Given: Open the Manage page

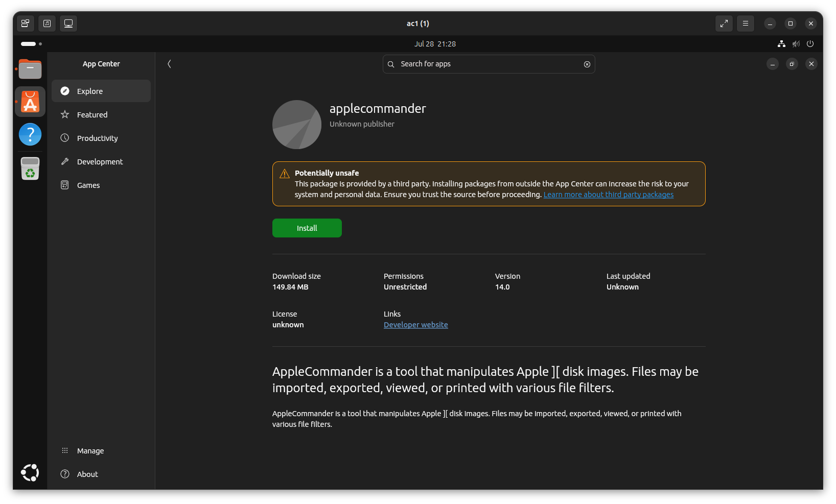Looking at the screenshot, I should pyautogui.click(x=101, y=450).
